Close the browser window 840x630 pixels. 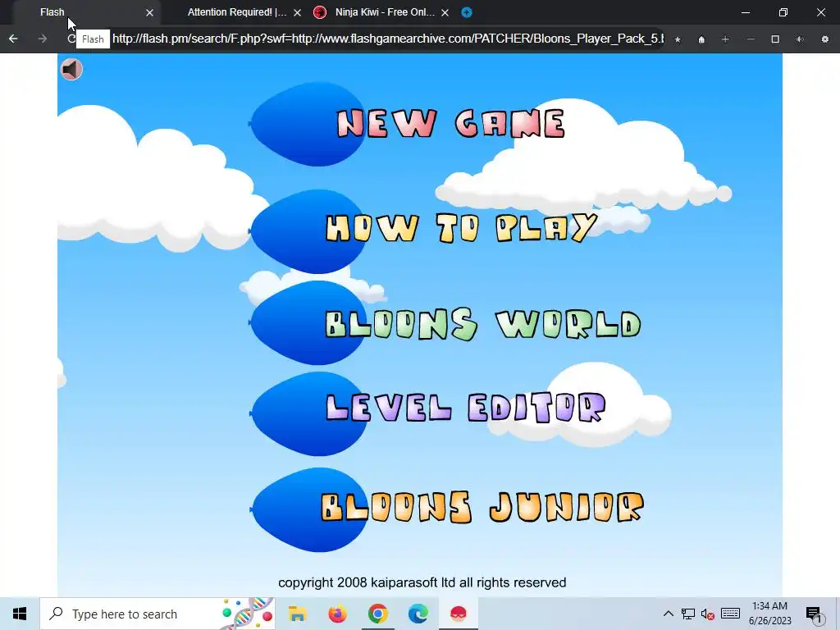[x=820, y=11]
